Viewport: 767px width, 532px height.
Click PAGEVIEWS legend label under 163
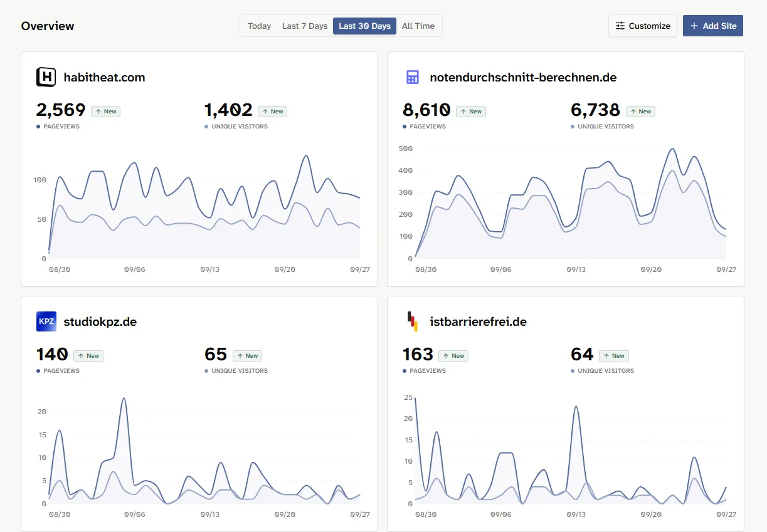pos(428,371)
